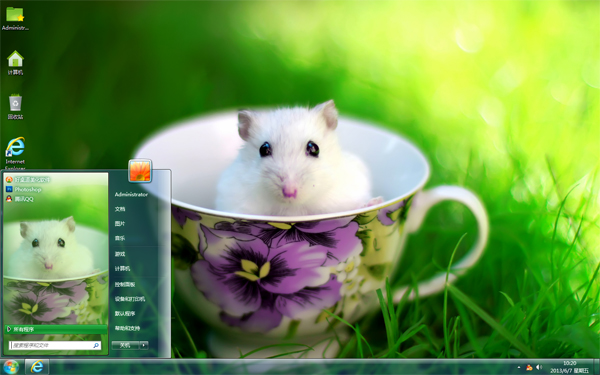Screen dimensions: 600x375
Task: Open the Administrator link in Start menu
Action: coord(131,194)
